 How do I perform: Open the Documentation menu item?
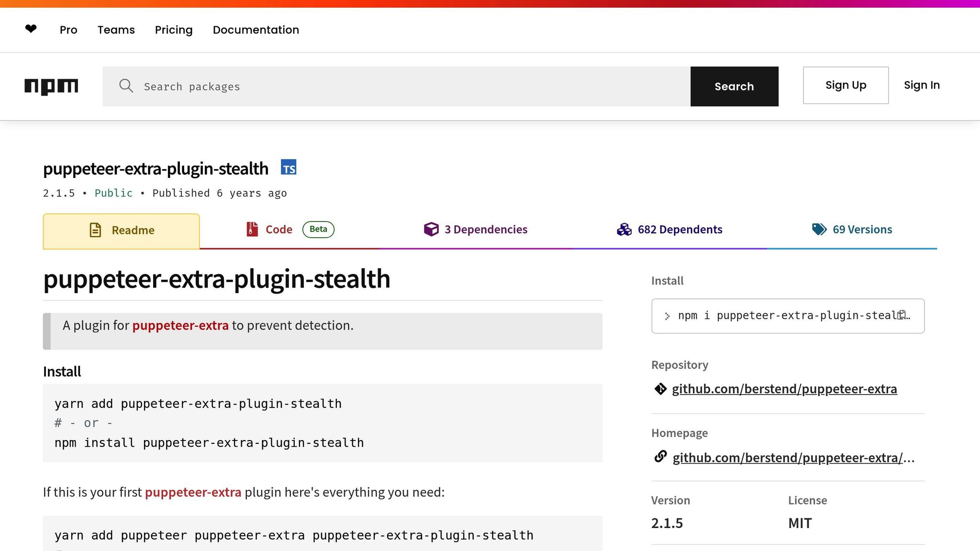pyautogui.click(x=256, y=30)
